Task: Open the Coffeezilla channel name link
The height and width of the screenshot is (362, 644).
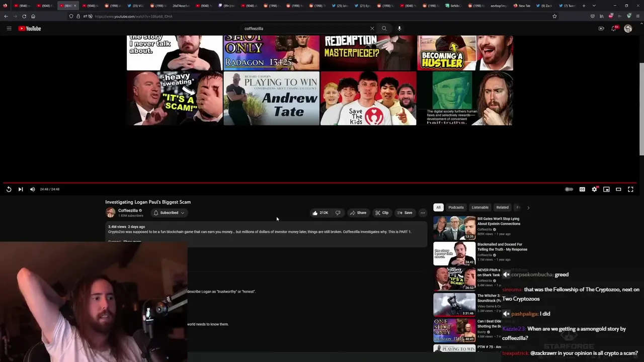Action: 128,211
